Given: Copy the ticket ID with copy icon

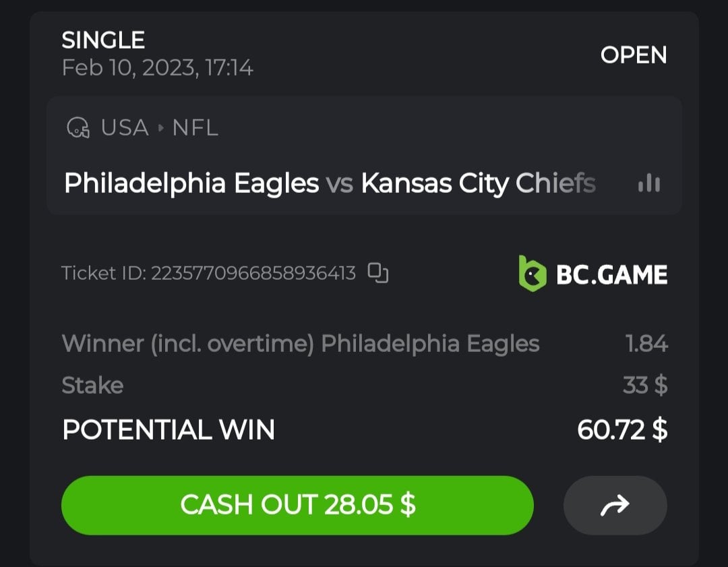Looking at the screenshot, I should click(378, 272).
